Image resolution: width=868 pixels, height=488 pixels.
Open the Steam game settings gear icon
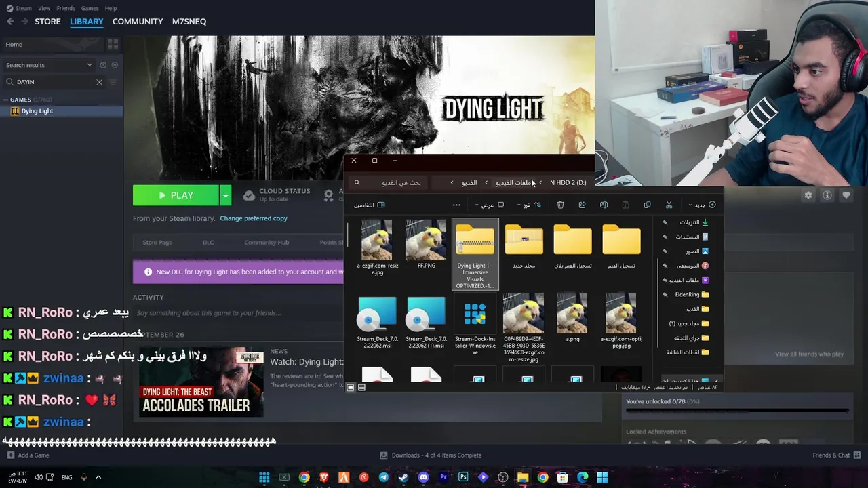(x=808, y=195)
